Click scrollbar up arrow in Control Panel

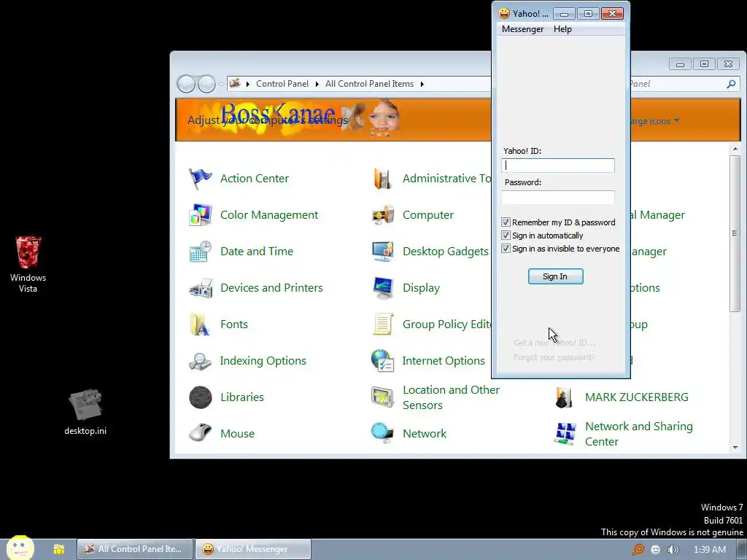(735, 149)
